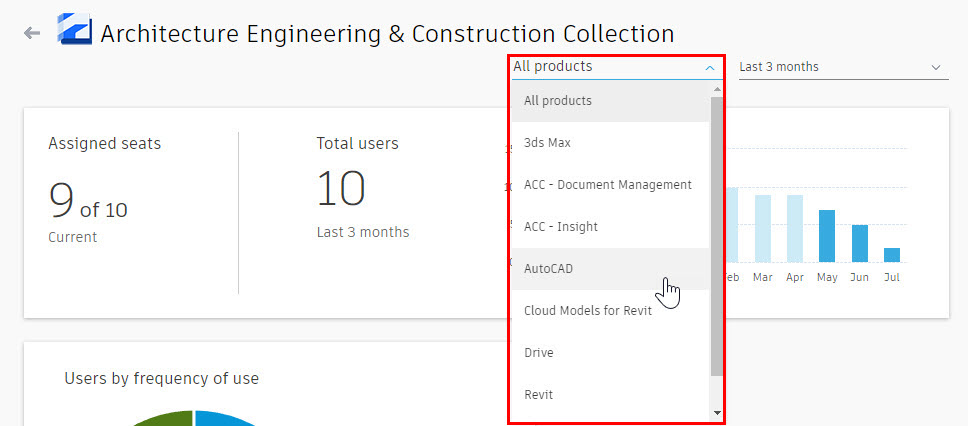
Task: Click the dropdown list scroll up arrow
Action: coord(716,90)
